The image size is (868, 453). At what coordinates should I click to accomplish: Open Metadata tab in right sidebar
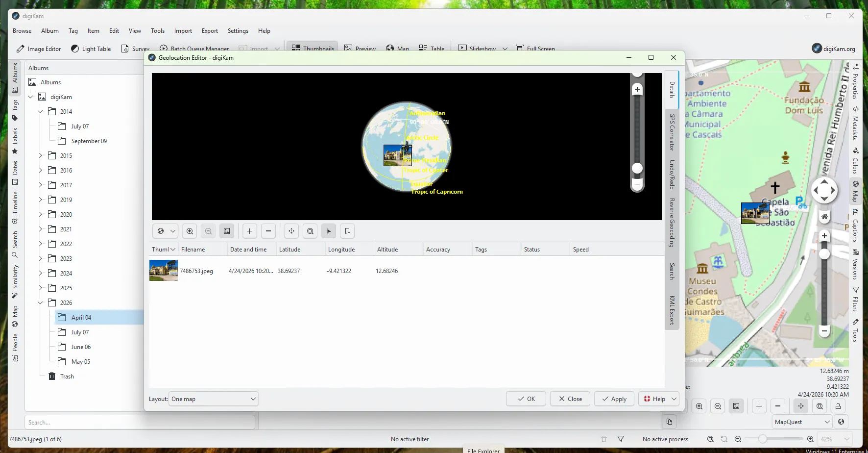pos(855,124)
